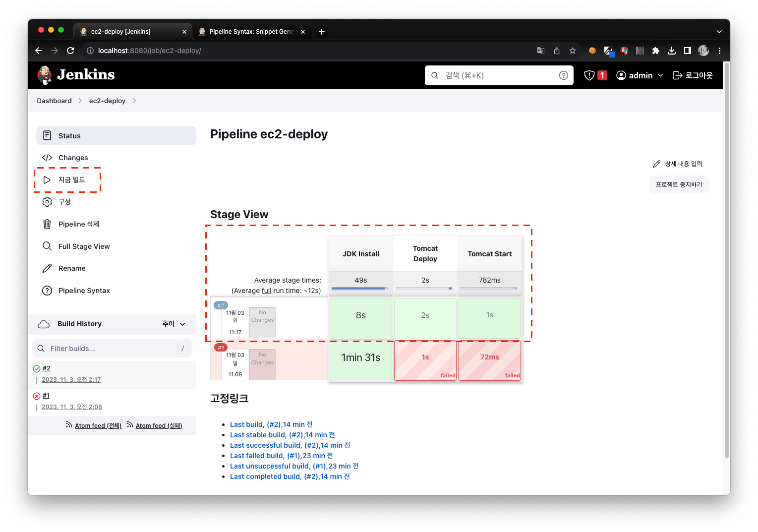
Task: Switch to the Pipeline Syntax: Snippet Generator tab
Action: coord(251,32)
